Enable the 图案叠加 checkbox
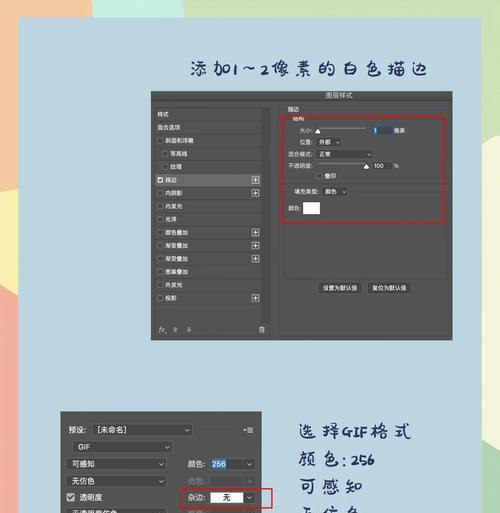Screen dimensions: 500x513 click(x=160, y=272)
